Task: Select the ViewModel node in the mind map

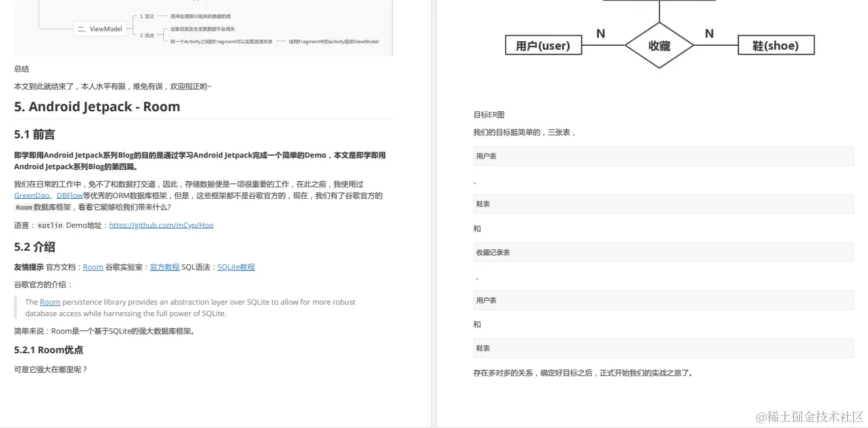Action: [x=100, y=29]
